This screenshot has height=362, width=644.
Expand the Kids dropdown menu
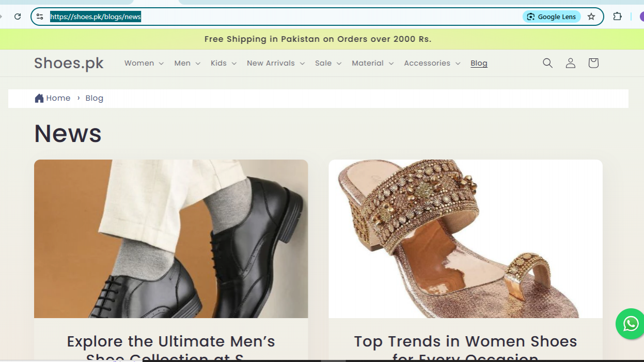point(223,63)
